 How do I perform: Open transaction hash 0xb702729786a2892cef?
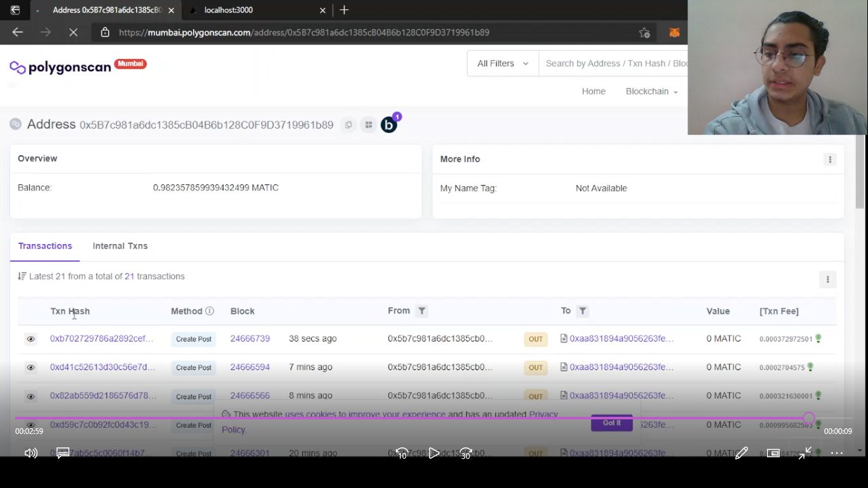102,339
